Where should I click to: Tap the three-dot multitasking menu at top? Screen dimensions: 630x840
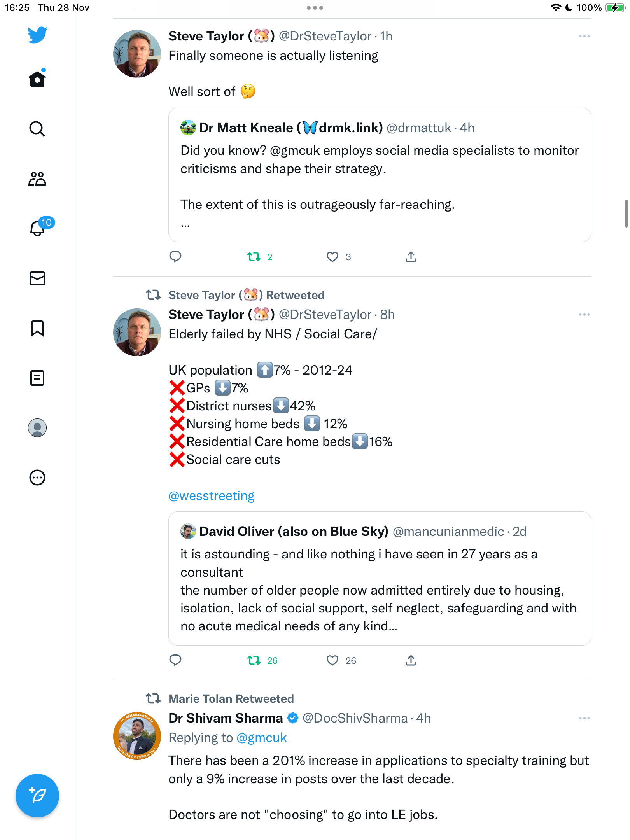(315, 8)
